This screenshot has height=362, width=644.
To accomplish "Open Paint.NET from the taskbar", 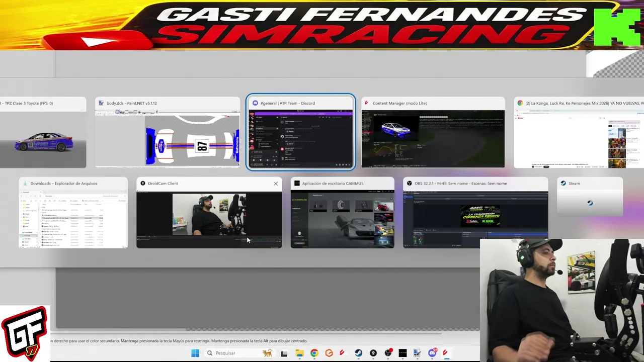I will click(x=418, y=353).
